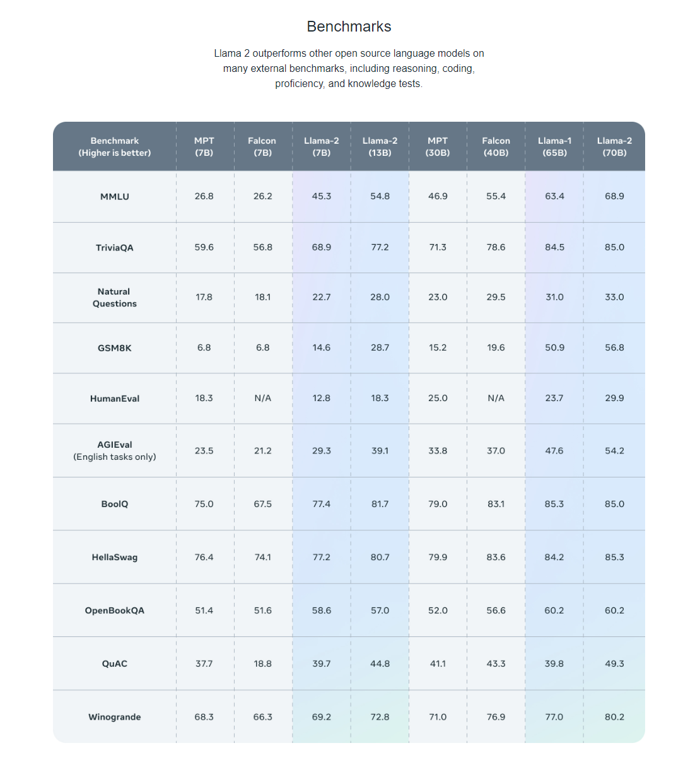Select the MPT (7B) column header

pos(204,147)
